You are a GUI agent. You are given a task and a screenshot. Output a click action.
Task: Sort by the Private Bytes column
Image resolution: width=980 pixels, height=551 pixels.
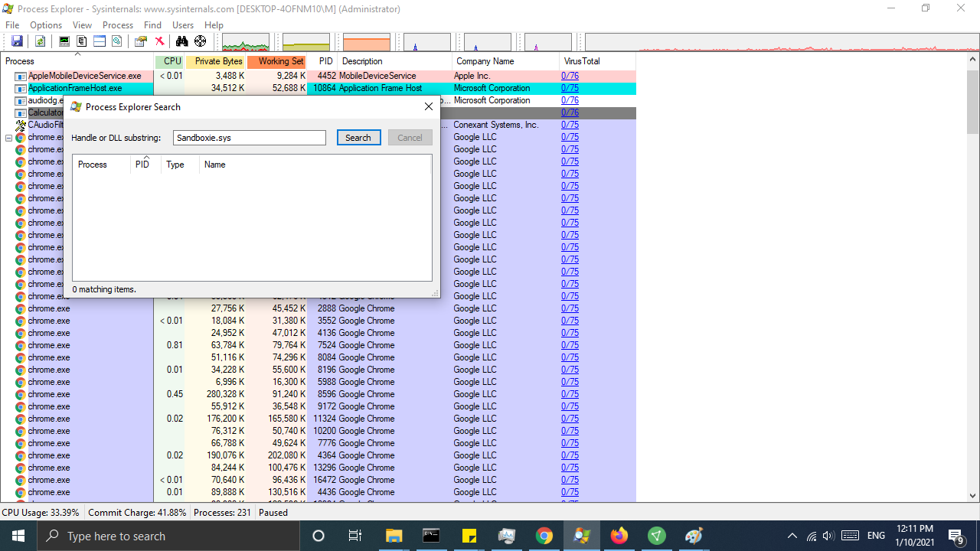pos(216,61)
